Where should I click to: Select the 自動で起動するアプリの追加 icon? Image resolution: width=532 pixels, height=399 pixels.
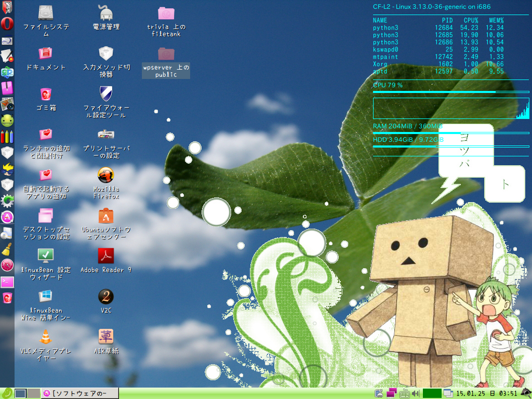(46, 184)
